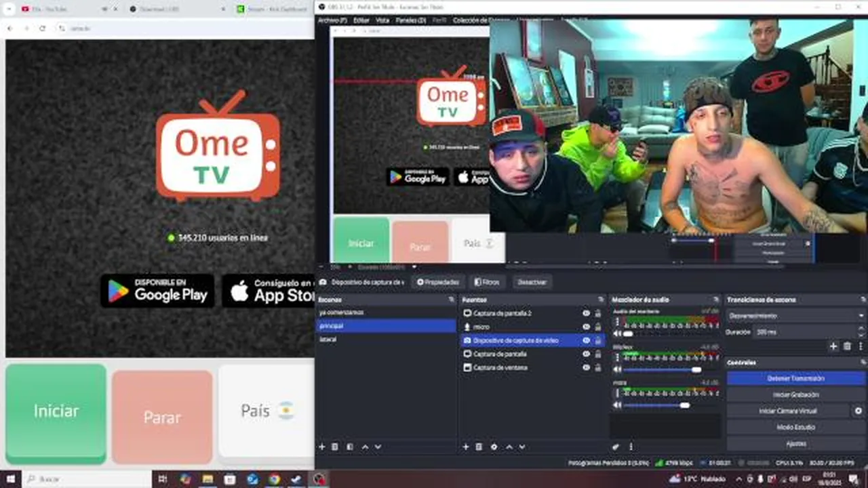Open virtual camera settings gear

coord(859,411)
